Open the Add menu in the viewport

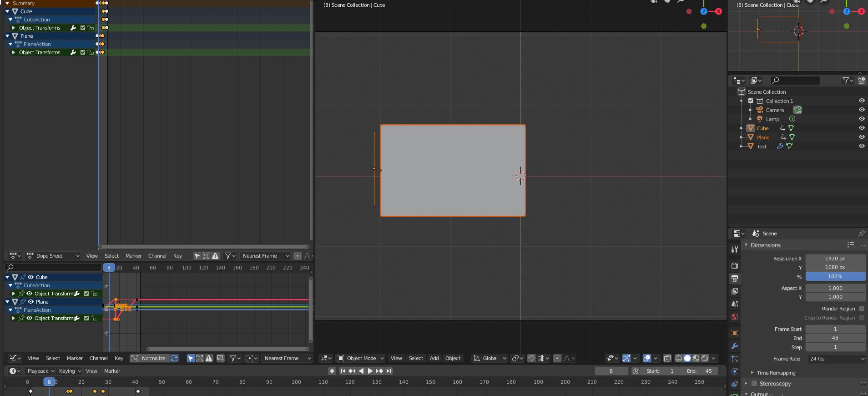click(x=434, y=358)
